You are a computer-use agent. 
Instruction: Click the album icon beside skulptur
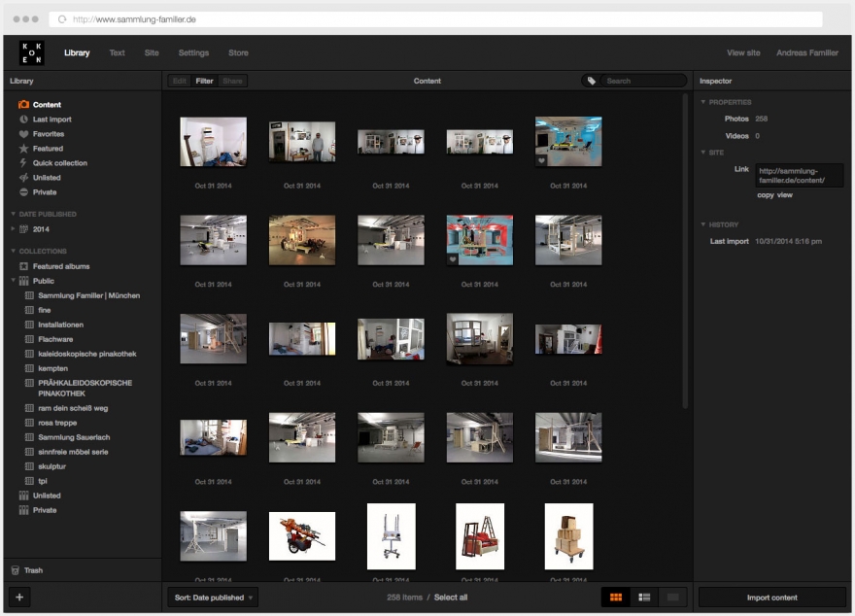coord(29,466)
